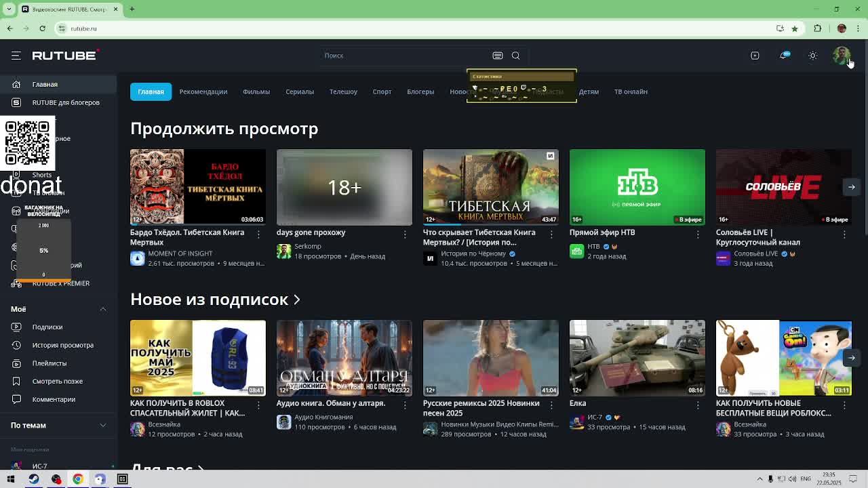The height and width of the screenshot is (488, 868).
Task: Open options menu for Елка video
Action: [698, 405]
